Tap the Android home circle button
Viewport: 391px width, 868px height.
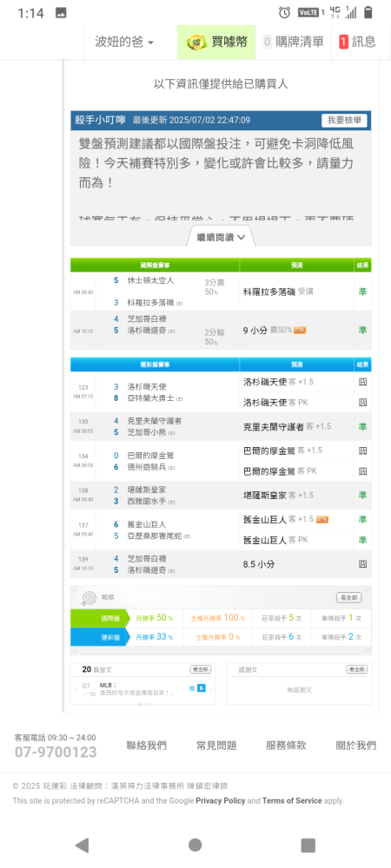pos(195,845)
